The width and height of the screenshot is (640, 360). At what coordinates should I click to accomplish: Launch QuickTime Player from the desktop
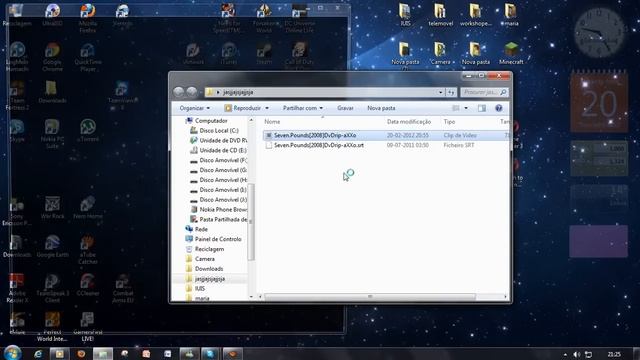point(87,57)
